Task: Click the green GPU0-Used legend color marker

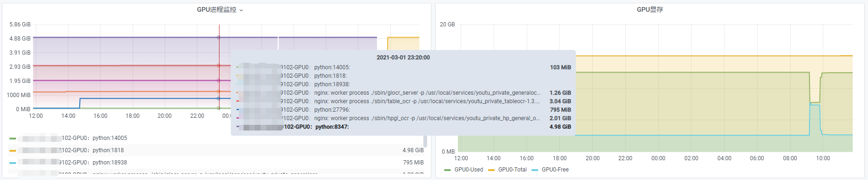Action: click(447, 170)
